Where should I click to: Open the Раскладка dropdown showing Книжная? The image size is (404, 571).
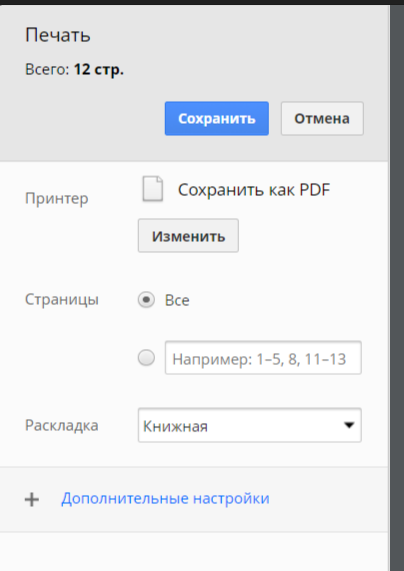(x=250, y=425)
